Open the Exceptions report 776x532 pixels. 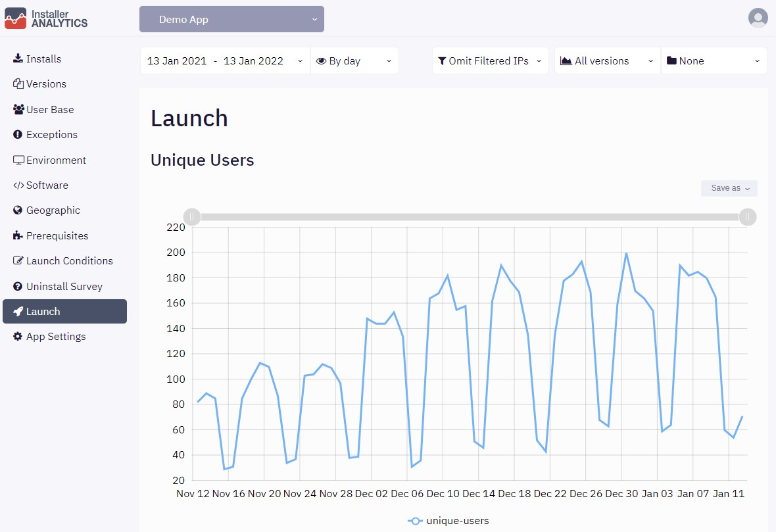click(65, 135)
